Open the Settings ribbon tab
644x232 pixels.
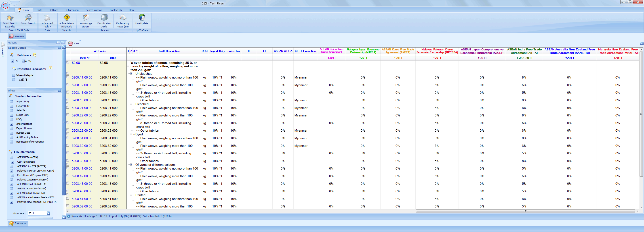[x=53, y=10]
